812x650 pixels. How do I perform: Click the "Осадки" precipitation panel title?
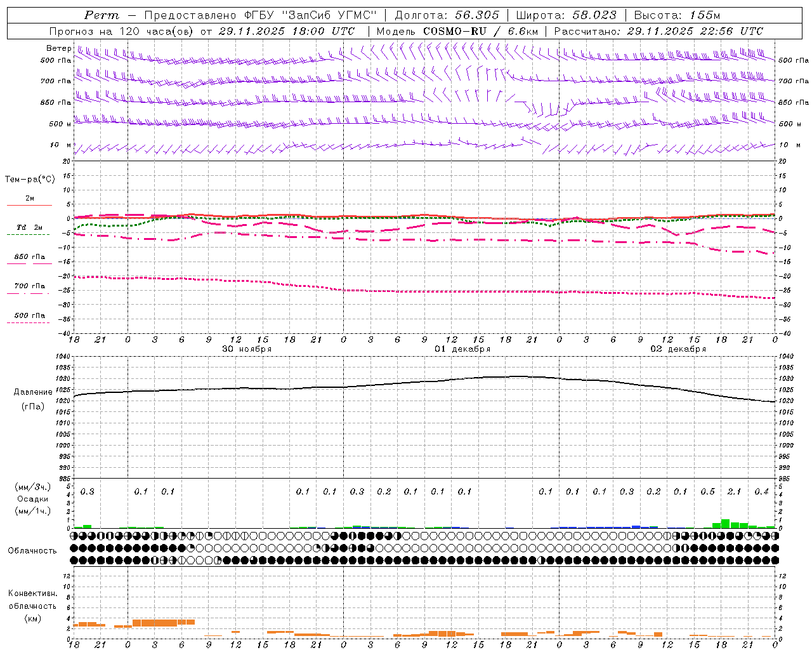click(x=33, y=499)
